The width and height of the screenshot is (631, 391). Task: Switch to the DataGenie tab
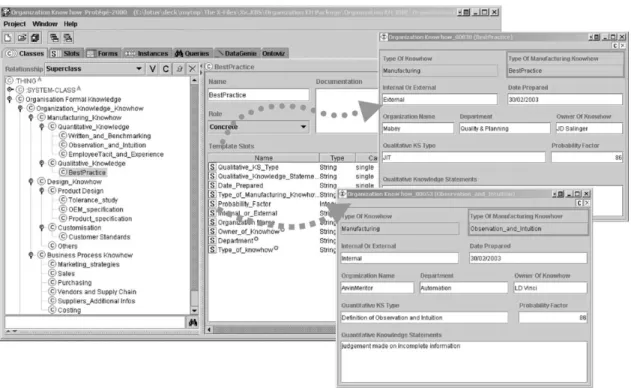[237, 53]
